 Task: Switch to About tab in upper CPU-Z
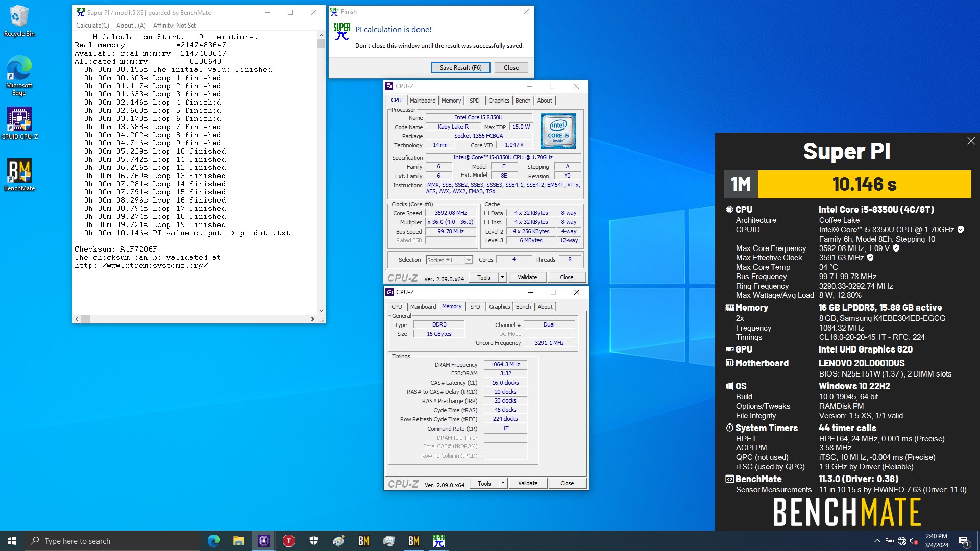pyautogui.click(x=545, y=101)
